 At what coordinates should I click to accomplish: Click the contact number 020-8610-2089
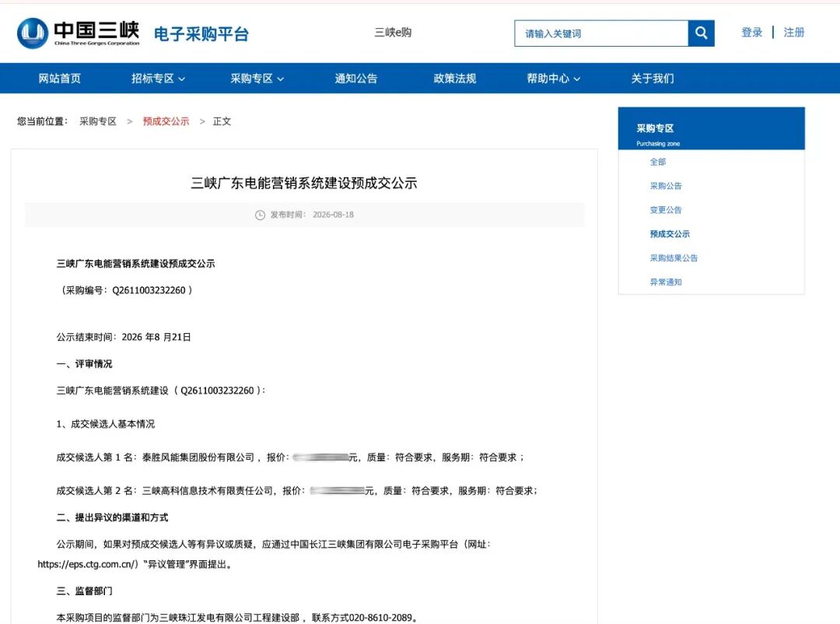[380, 618]
